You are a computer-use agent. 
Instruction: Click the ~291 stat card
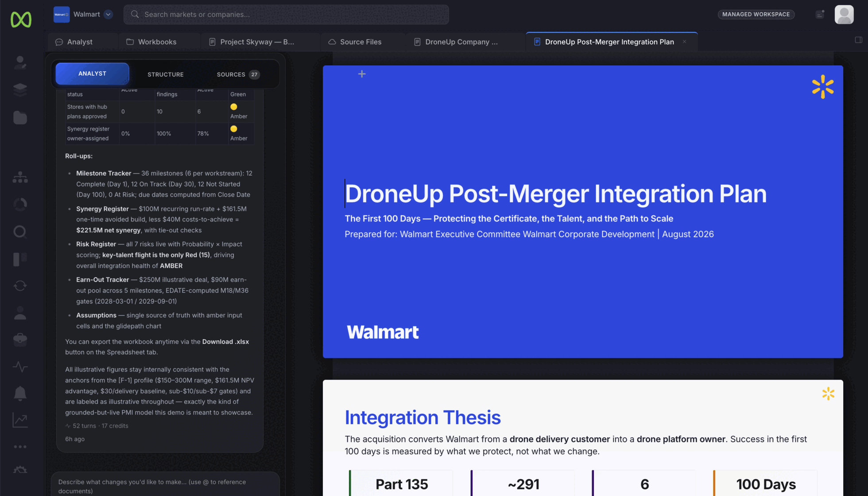(x=523, y=484)
